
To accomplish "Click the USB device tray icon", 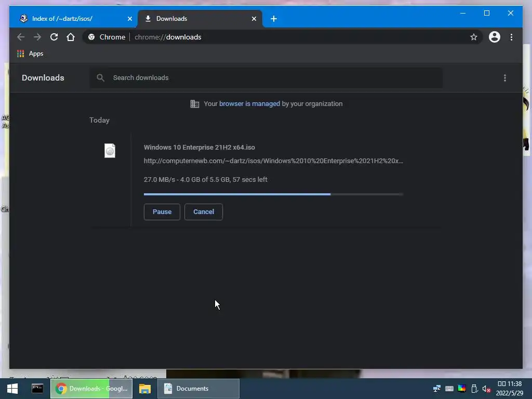I will coord(474,389).
